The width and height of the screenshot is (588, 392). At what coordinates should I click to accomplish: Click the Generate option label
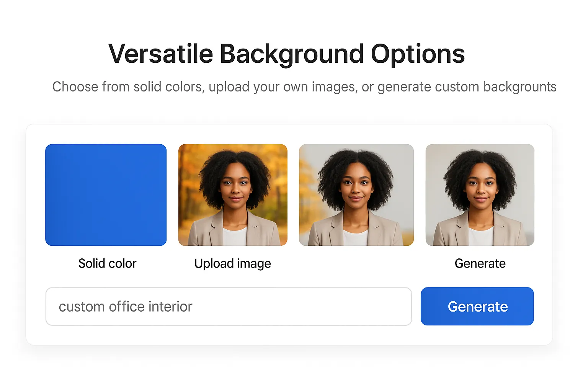coord(480,263)
